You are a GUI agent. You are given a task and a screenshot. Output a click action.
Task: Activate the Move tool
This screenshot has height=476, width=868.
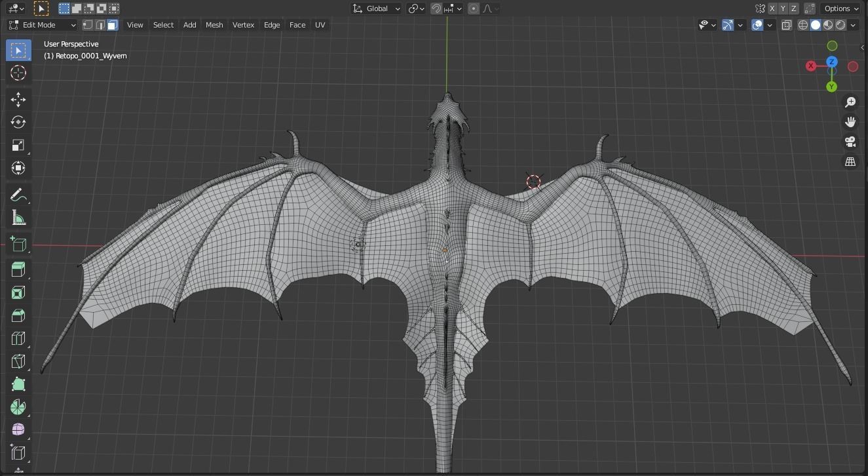18,99
